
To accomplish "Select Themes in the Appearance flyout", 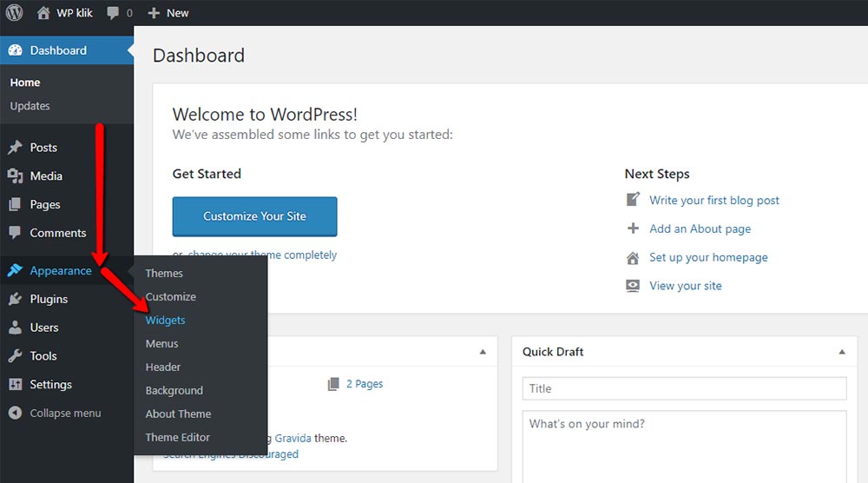I will coord(164,273).
